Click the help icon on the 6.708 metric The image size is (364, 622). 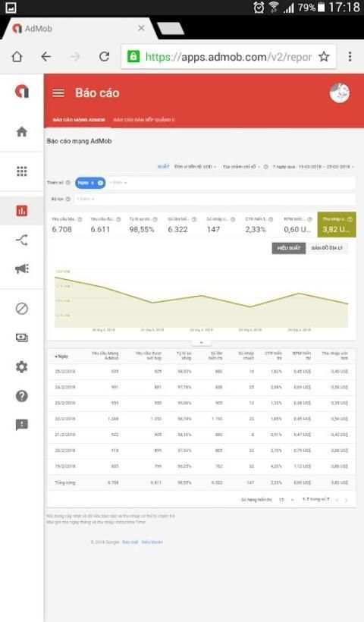pos(80,219)
